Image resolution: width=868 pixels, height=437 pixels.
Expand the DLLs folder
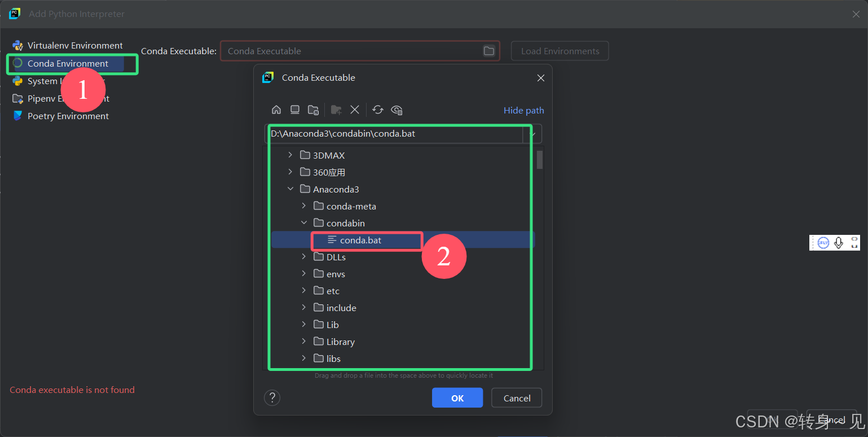point(304,256)
